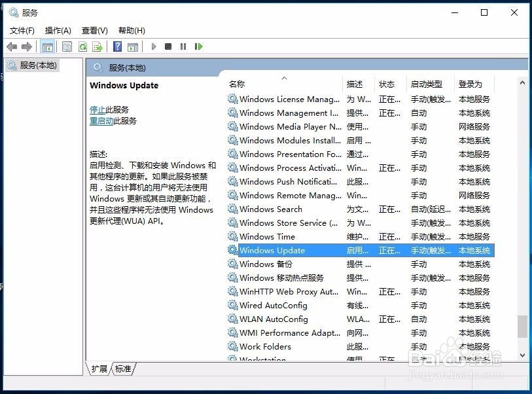The width and height of the screenshot is (532, 394).
Task: Click the Refresh icon
Action: (x=84, y=46)
